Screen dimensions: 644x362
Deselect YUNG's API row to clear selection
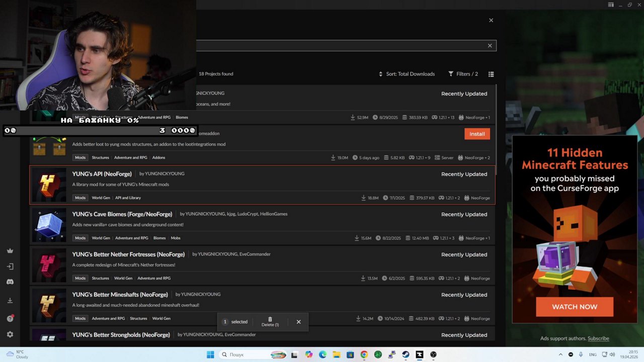pos(298,322)
